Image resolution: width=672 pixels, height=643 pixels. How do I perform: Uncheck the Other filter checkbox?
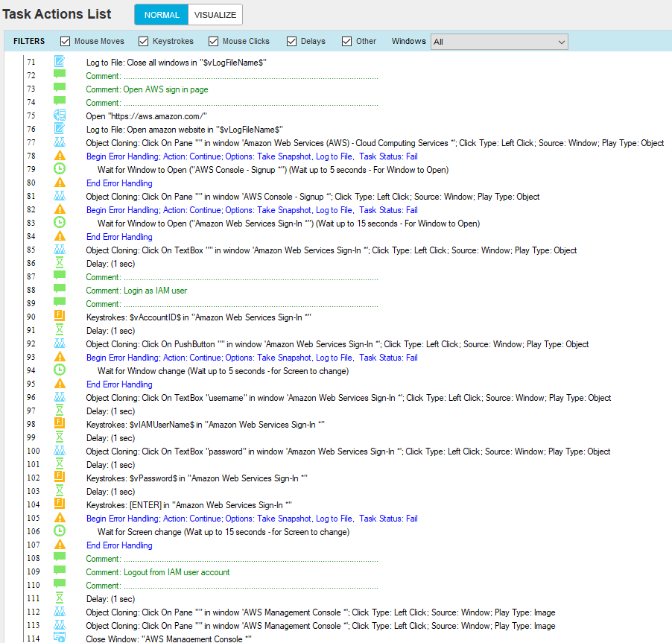(347, 42)
